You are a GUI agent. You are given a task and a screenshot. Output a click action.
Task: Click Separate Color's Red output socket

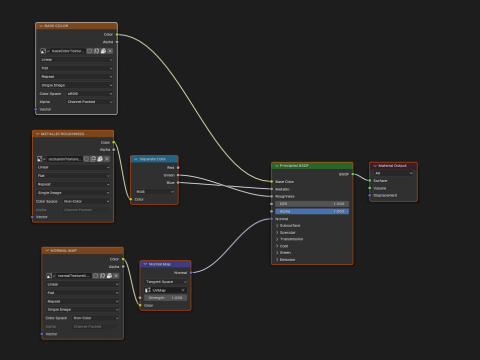pos(178,168)
